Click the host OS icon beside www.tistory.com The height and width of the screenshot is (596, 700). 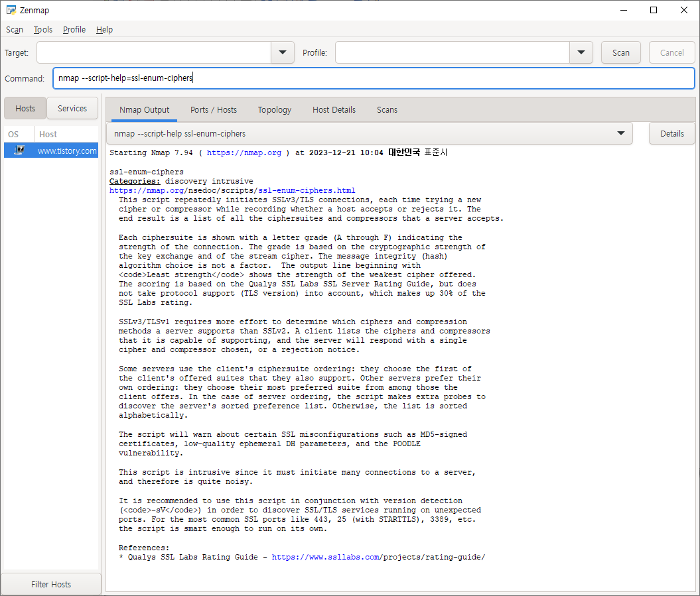(19, 150)
